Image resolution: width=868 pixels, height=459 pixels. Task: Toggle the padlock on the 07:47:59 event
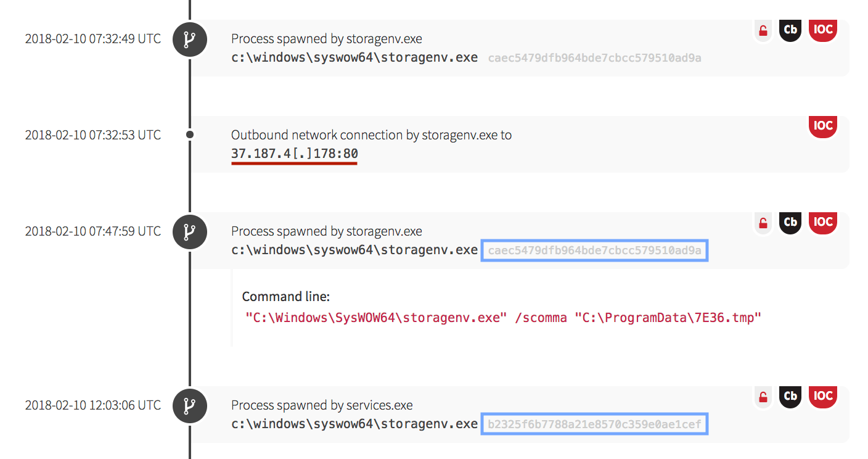tap(763, 222)
